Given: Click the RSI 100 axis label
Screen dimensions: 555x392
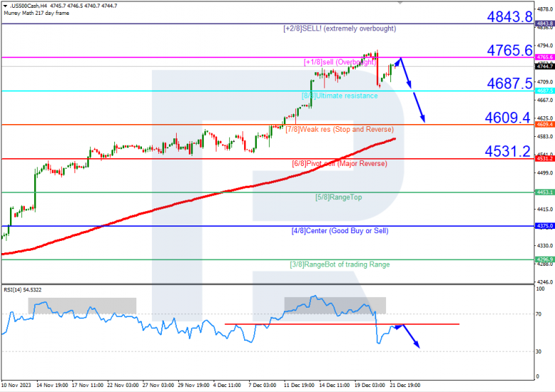Looking at the screenshot, I should click(x=541, y=289).
